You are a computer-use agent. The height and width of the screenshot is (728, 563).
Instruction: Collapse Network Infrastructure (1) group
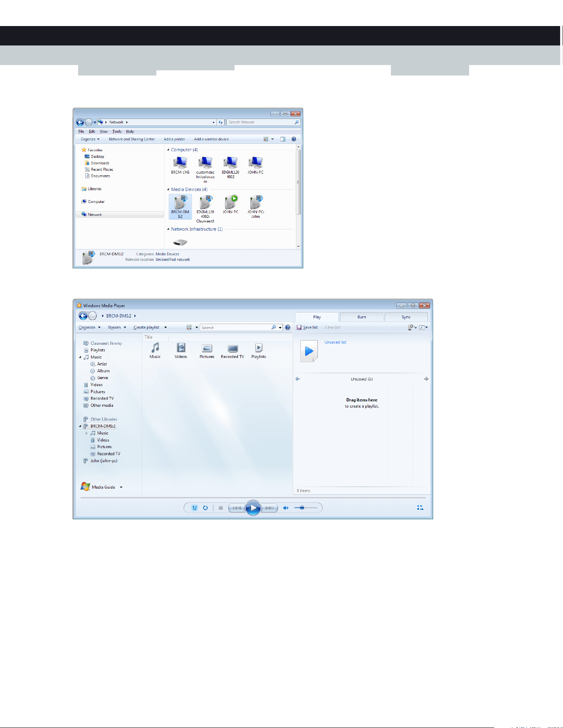(x=168, y=229)
